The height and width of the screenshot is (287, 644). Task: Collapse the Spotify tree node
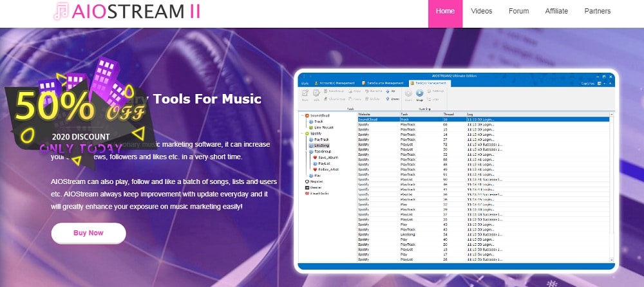[x=302, y=133]
